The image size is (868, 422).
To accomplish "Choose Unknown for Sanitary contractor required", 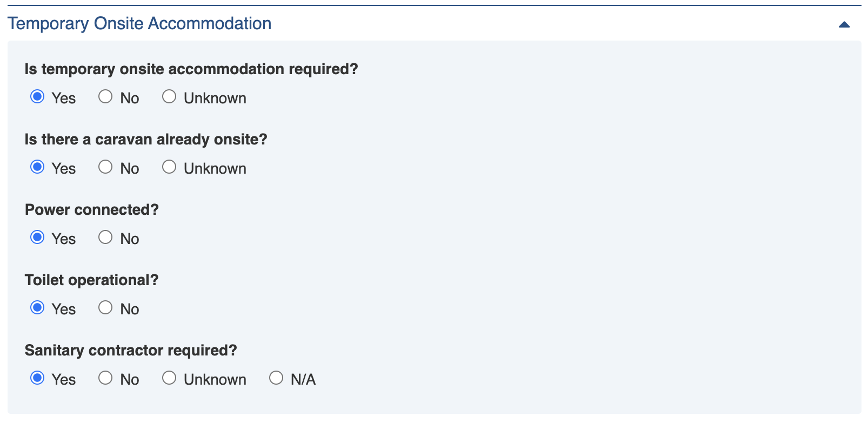I will click(169, 378).
